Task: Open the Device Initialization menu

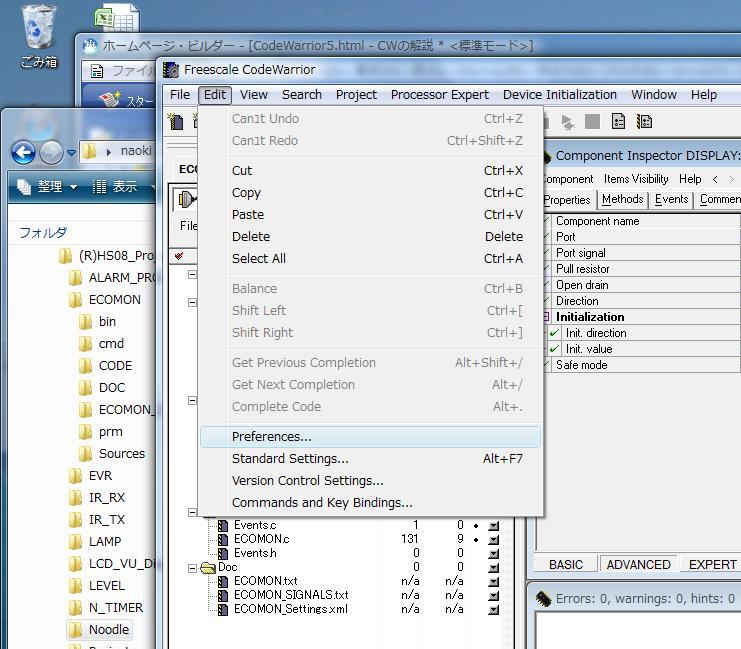Action: [560, 95]
